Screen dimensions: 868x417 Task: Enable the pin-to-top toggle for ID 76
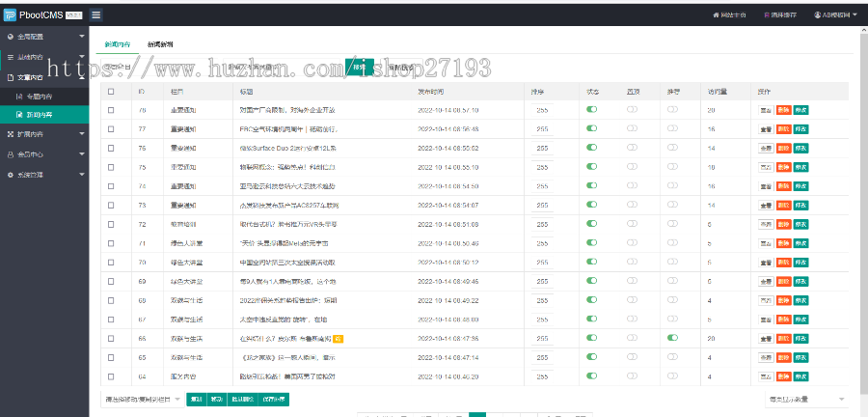pyautogui.click(x=632, y=148)
